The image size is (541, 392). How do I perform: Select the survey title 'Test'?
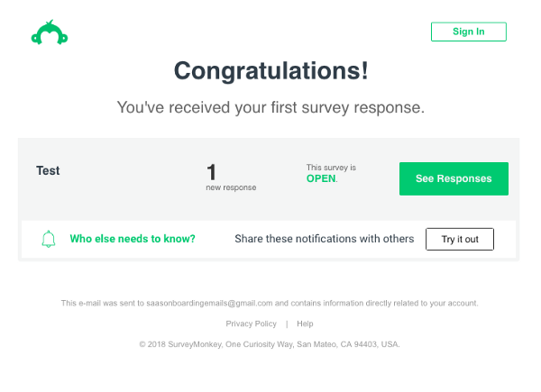[x=48, y=170]
